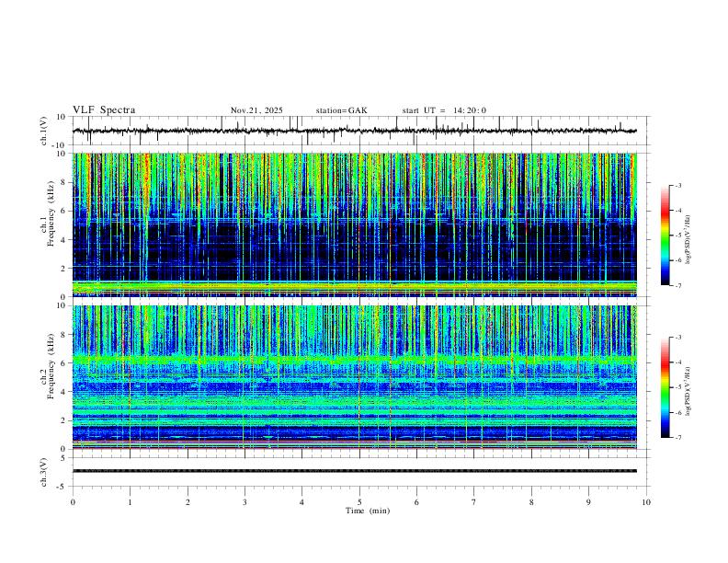Screen dimensions: 728x563
Task: Click the "8" tick on the time axis
Action: click(531, 502)
